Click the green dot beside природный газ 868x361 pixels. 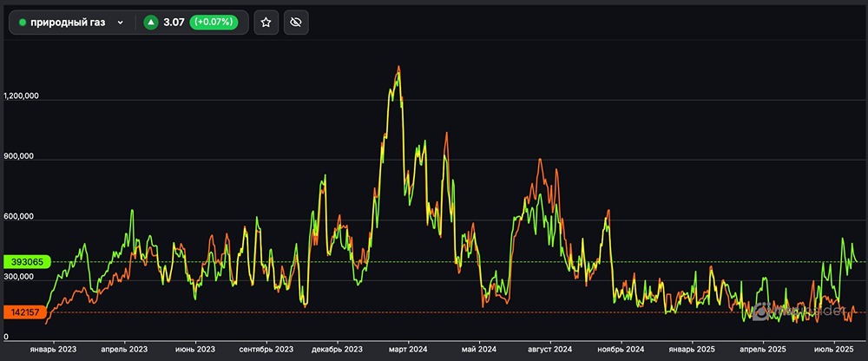coord(23,23)
